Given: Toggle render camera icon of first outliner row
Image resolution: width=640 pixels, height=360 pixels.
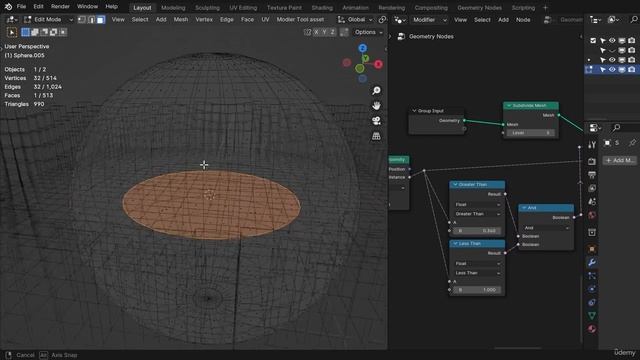Looking at the screenshot, I should pos(631,40).
